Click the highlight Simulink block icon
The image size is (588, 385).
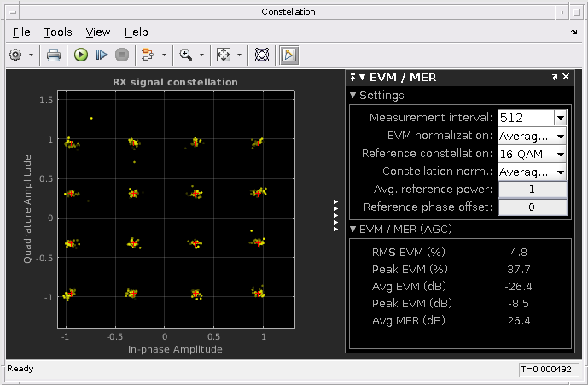pyautogui.click(x=148, y=55)
